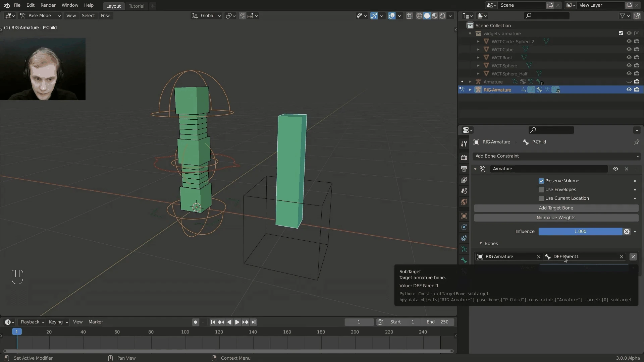644x362 pixels.
Task: Open the Playback dropdown in timeline
Action: (x=33, y=322)
